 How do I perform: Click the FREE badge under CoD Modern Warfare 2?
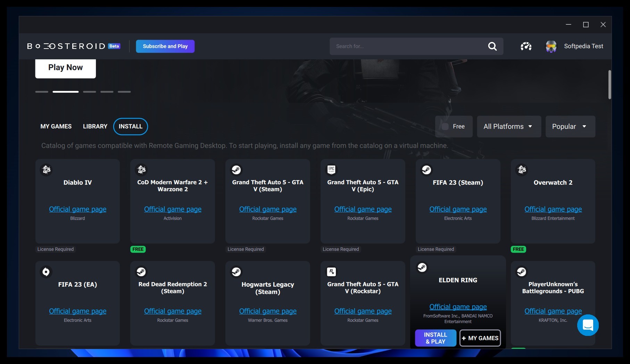[138, 249]
